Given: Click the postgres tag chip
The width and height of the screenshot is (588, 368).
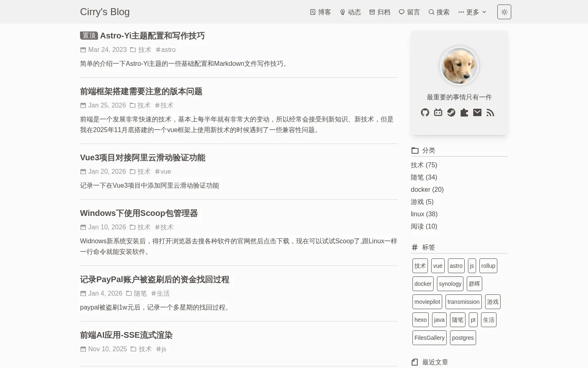Looking at the screenshot, I should pos(463,338).
